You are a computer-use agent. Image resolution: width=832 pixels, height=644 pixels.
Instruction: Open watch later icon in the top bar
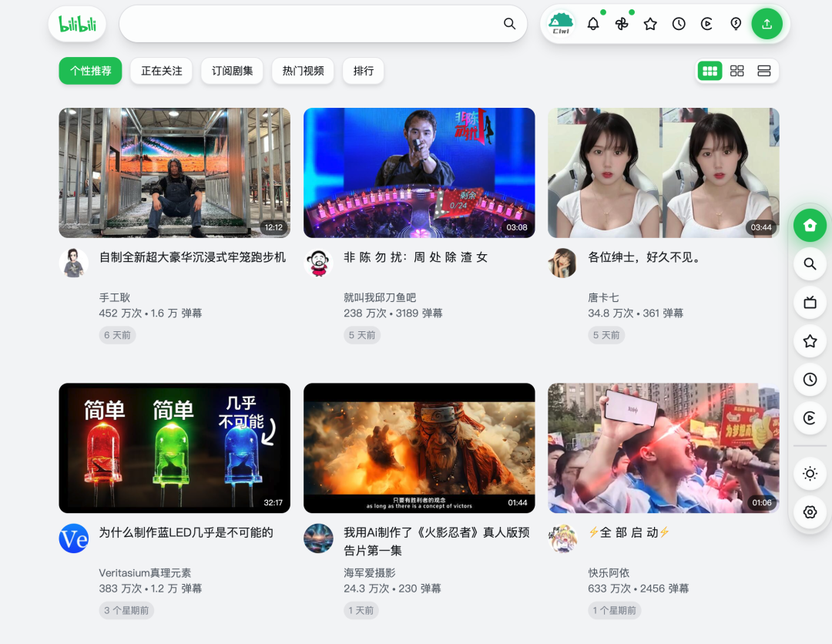tap(706, 24)
